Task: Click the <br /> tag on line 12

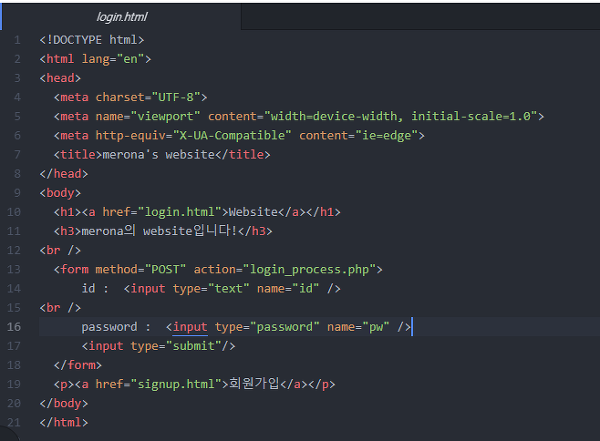Action: coord(60,250)
